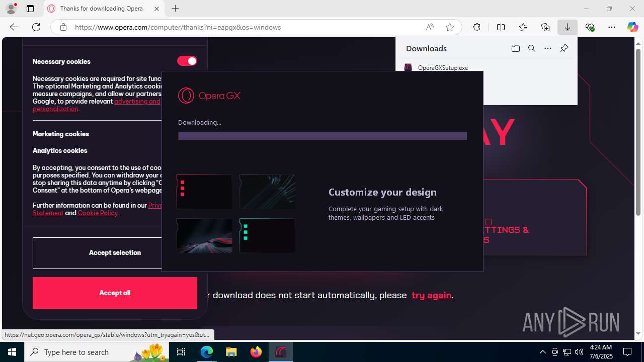Screen dimensions: 644x362
Task: Open Copilot sidebar icon
Action: (632, 27)
